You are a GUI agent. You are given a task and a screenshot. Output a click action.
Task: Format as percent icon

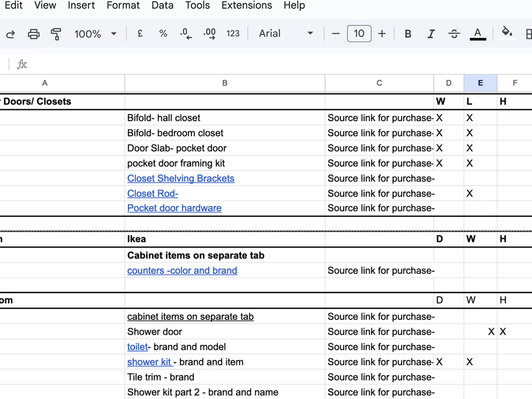[x=163, y=33]
